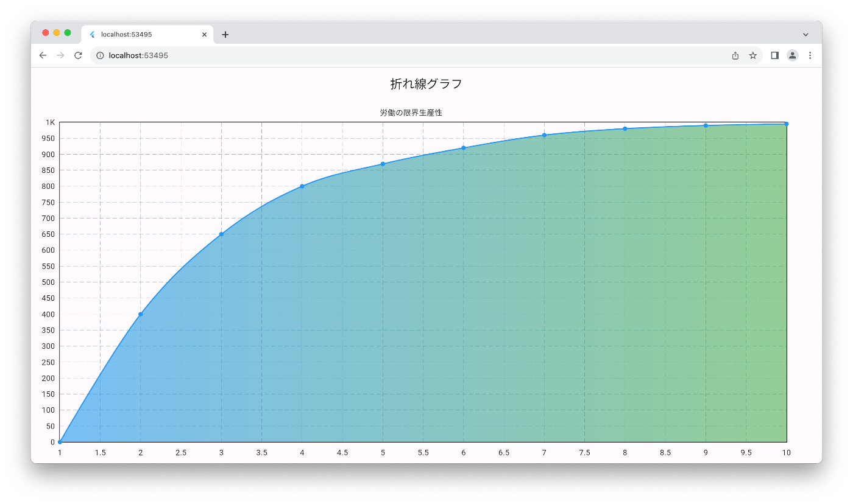
Task: Click the chart title 労働の限界生産性
Action: pos(411,113)
